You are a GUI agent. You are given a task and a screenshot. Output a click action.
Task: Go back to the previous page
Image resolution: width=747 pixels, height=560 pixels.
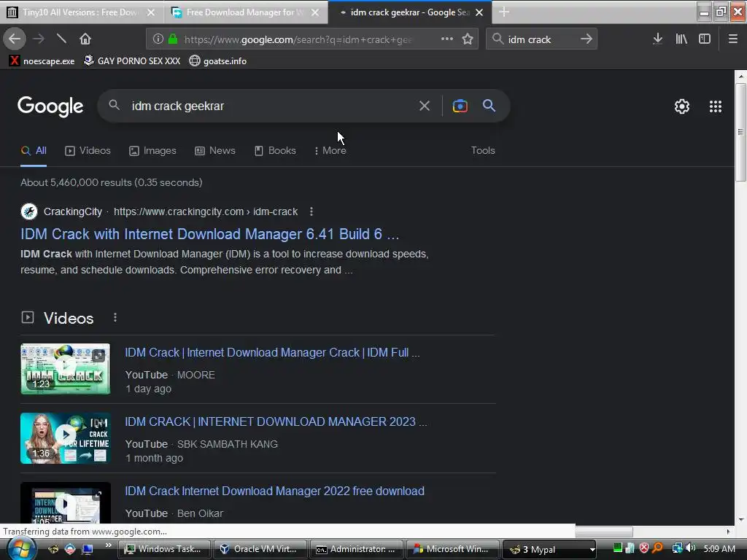coord(15,39)
